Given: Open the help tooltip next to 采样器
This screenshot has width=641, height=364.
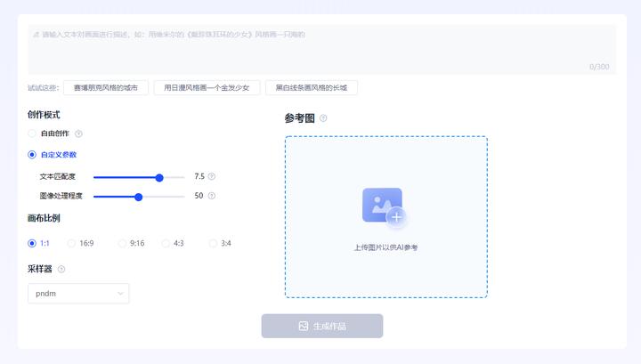Looking at the screenshot, I should 61,269.
